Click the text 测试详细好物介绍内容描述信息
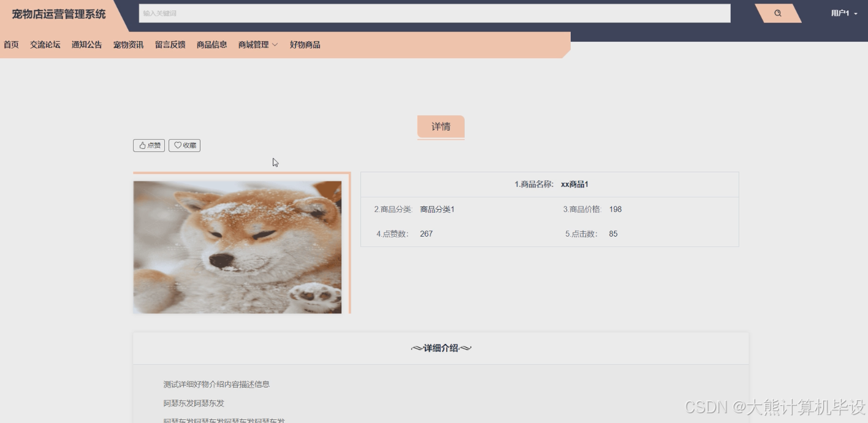The height and width of the screenshot is (423, 868). pos(216,384)
